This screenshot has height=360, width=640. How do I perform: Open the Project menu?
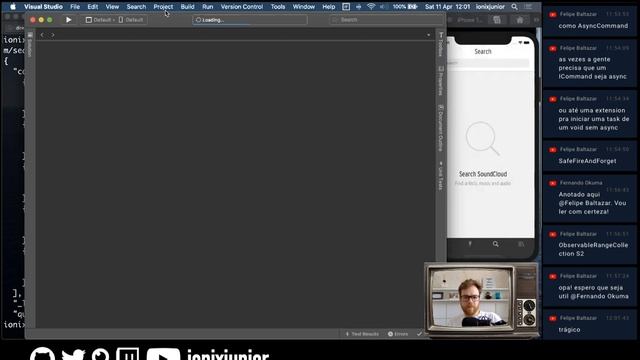(x=163, y=7)
